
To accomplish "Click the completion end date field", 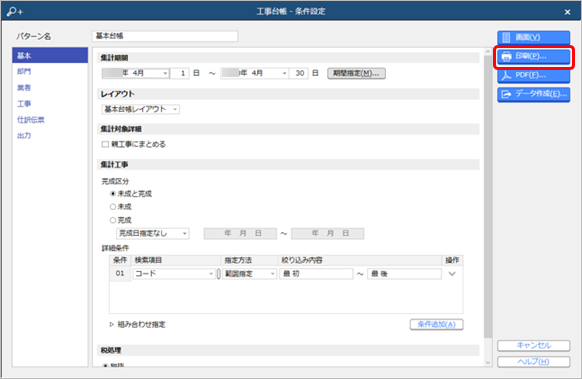I will pos(327,233).
